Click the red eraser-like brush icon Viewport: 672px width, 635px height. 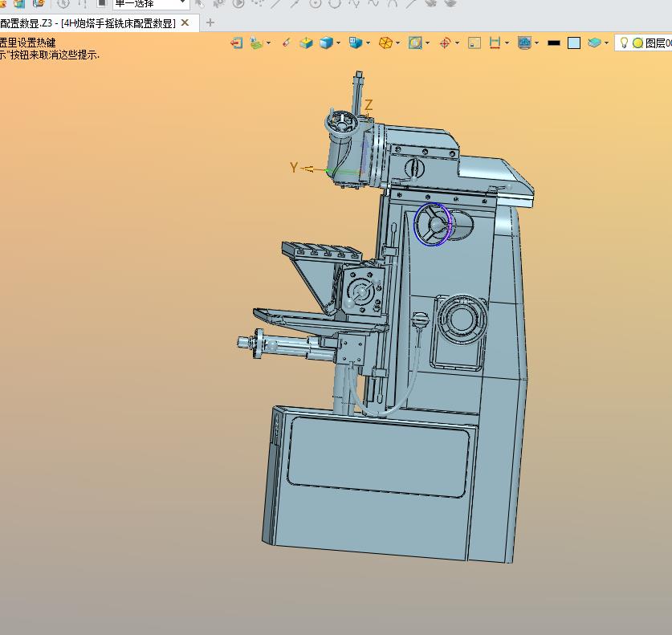point(287,43)
